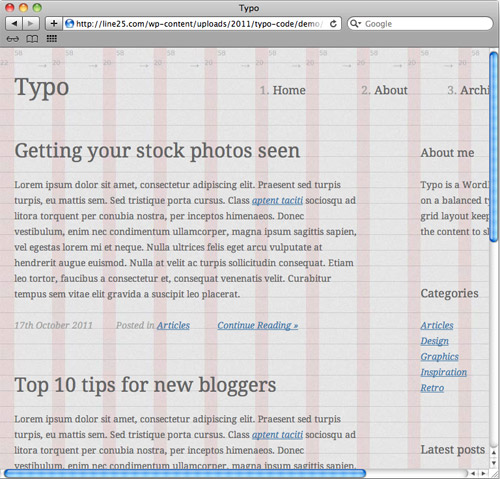This screenshot has height=479, width=500.
Task: Follow the Continue Reading link
Action: (x=258, y=325)
